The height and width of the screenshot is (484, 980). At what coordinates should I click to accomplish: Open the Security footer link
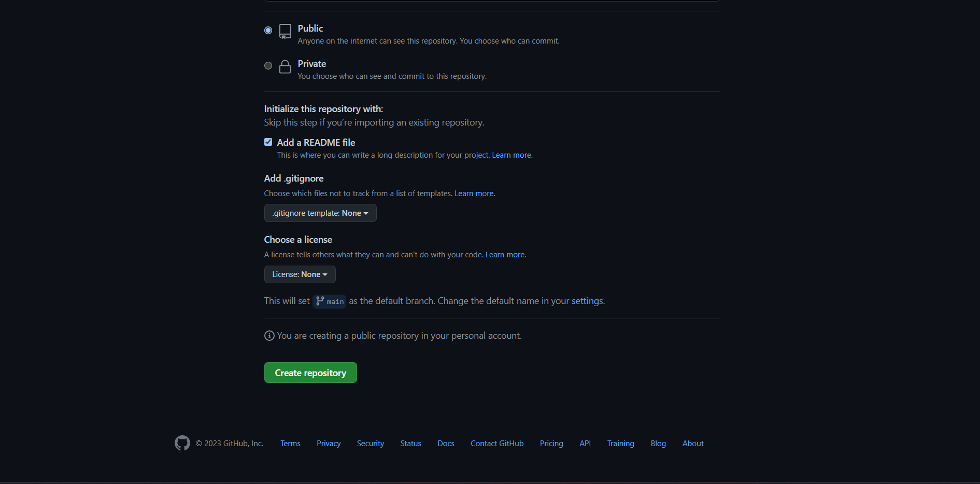click(371, 444)
